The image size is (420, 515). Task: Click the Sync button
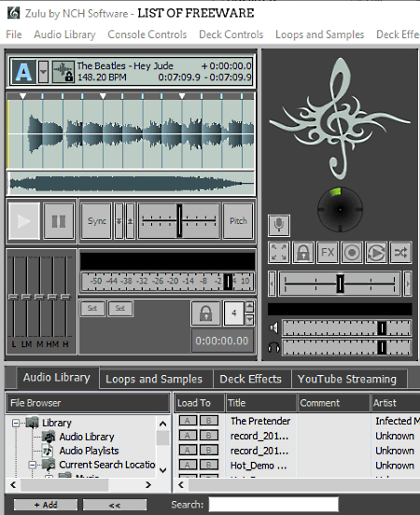pyautogui.click(x=96, y=221)
